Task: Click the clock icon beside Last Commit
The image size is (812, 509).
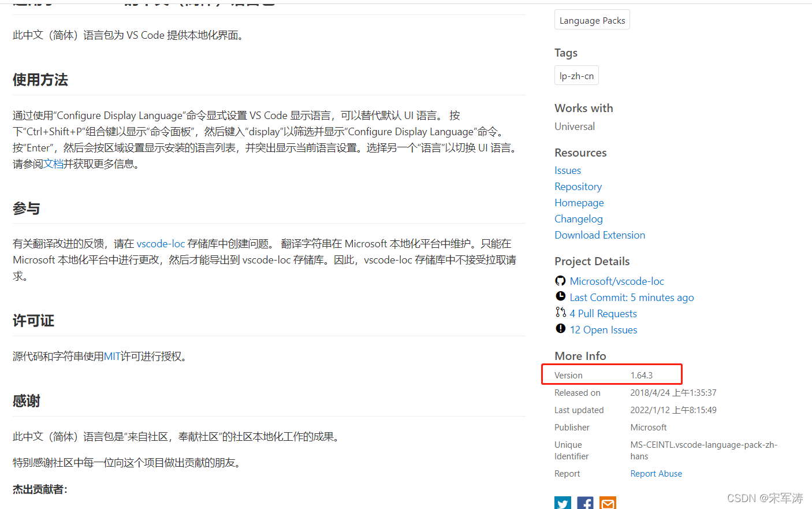Action: (x=560, y=296)
